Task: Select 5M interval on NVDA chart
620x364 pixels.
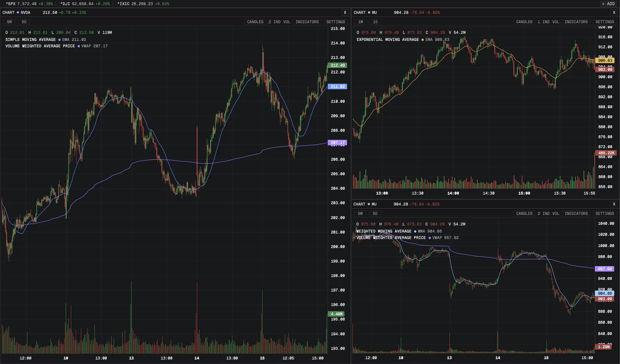Action: click(x=9, y=22)
